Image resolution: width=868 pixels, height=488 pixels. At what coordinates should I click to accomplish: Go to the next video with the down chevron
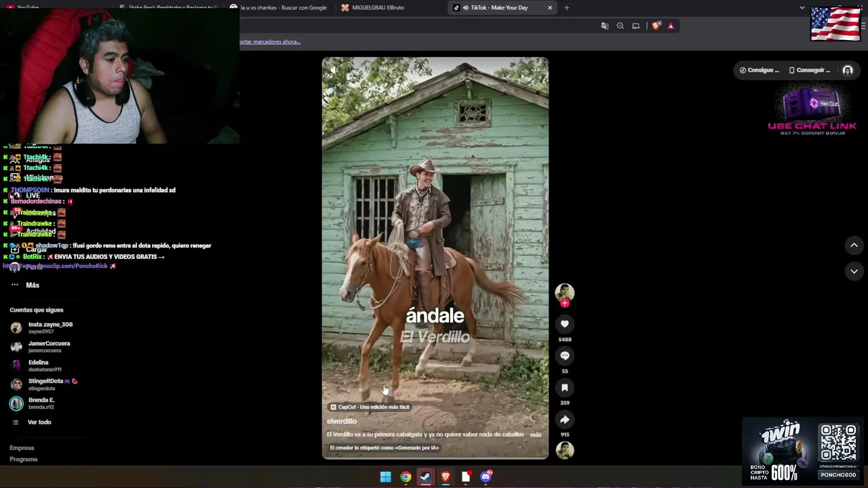[854, 271]
